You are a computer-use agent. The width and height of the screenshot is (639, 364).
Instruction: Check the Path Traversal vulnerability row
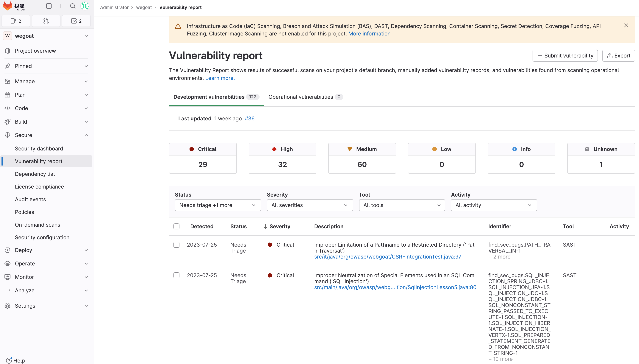176,245
